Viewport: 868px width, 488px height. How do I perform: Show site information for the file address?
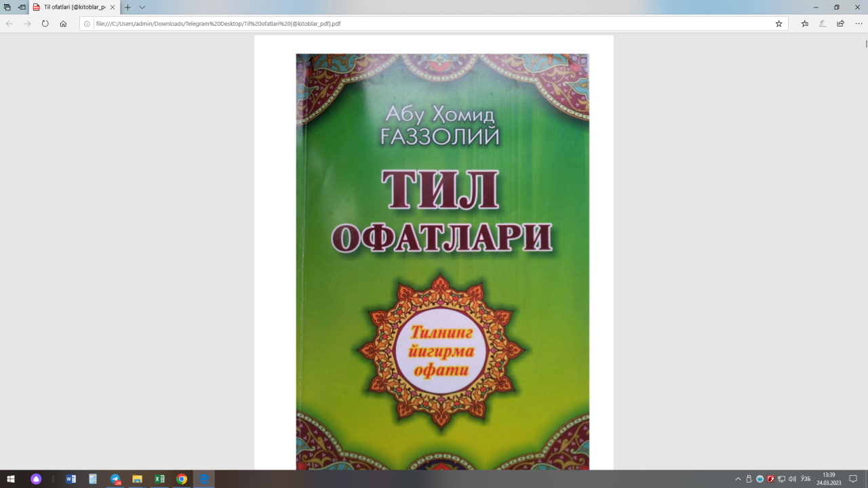click(87, 23)
